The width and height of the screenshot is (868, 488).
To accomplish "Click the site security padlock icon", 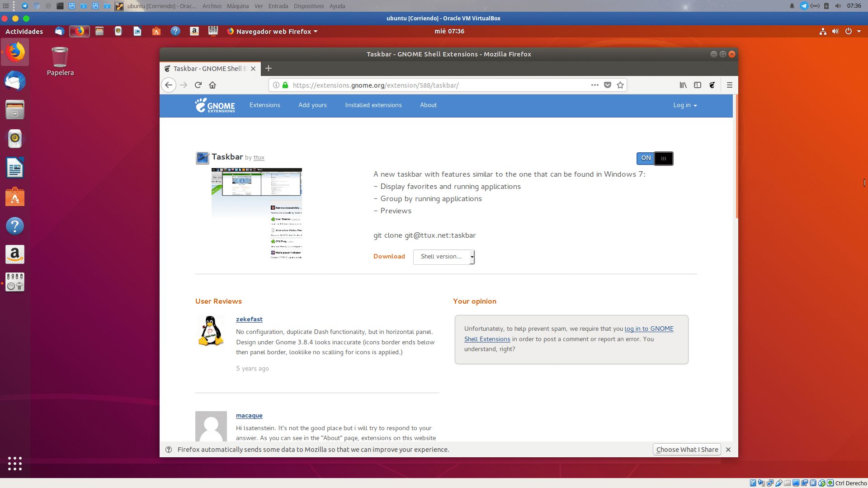I will click(x=285, y=85).
